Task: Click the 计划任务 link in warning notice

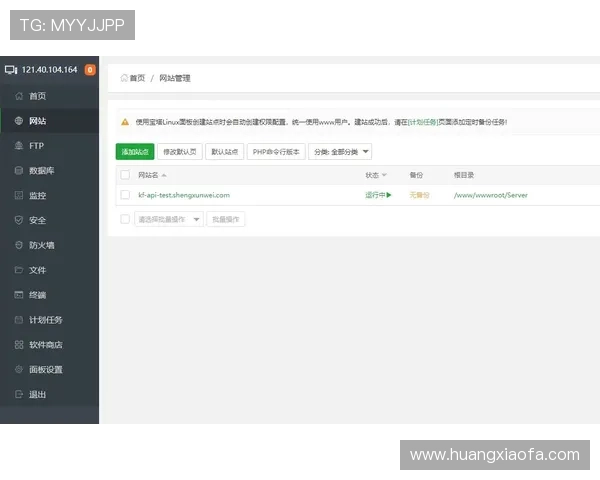Action: click(423, 122)
